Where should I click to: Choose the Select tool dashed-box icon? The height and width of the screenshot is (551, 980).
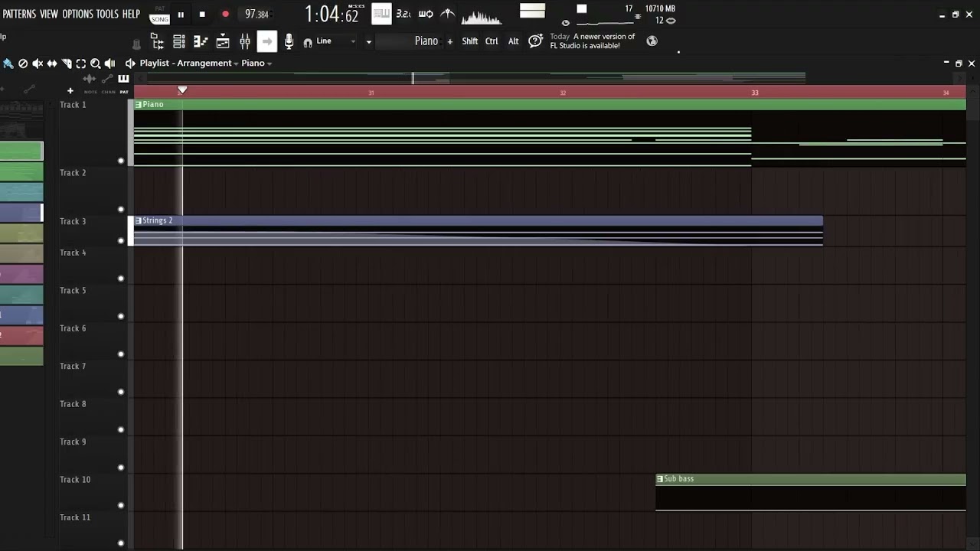(81, 64)
